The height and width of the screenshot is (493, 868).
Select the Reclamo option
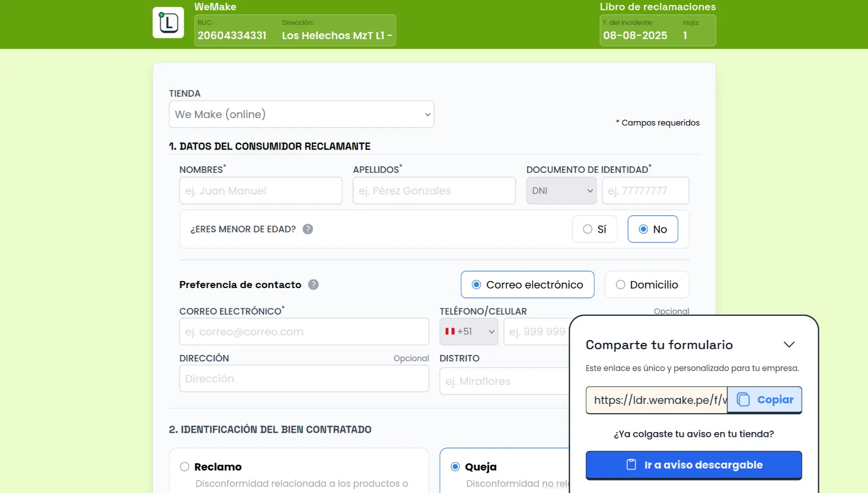pos(185,467)
